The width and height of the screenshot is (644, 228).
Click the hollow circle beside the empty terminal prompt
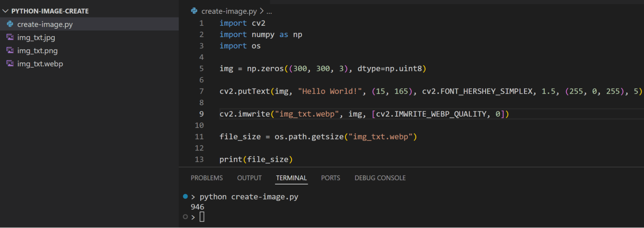185,217
